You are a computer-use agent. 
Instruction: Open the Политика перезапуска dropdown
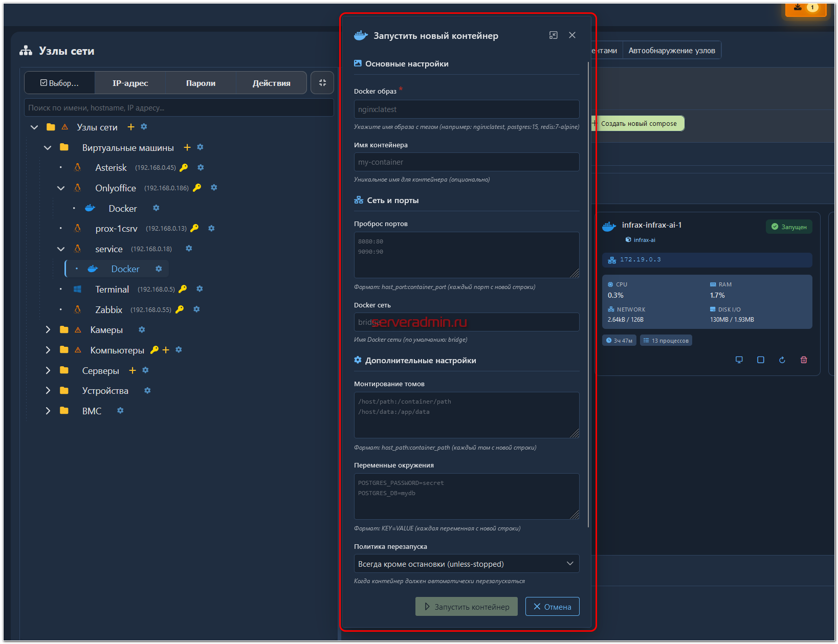coord(466,564)
